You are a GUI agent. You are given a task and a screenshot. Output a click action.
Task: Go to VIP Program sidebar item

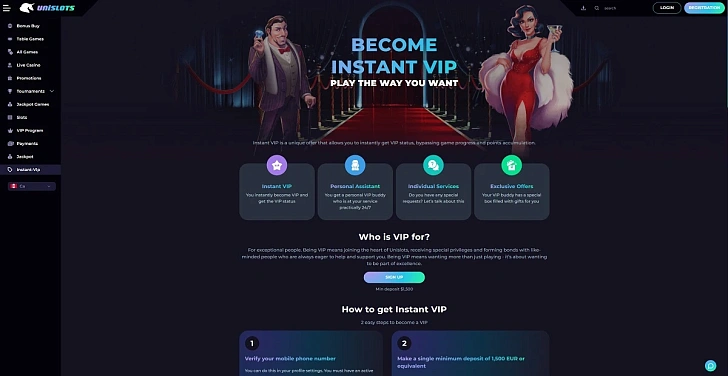click(30, 130)
